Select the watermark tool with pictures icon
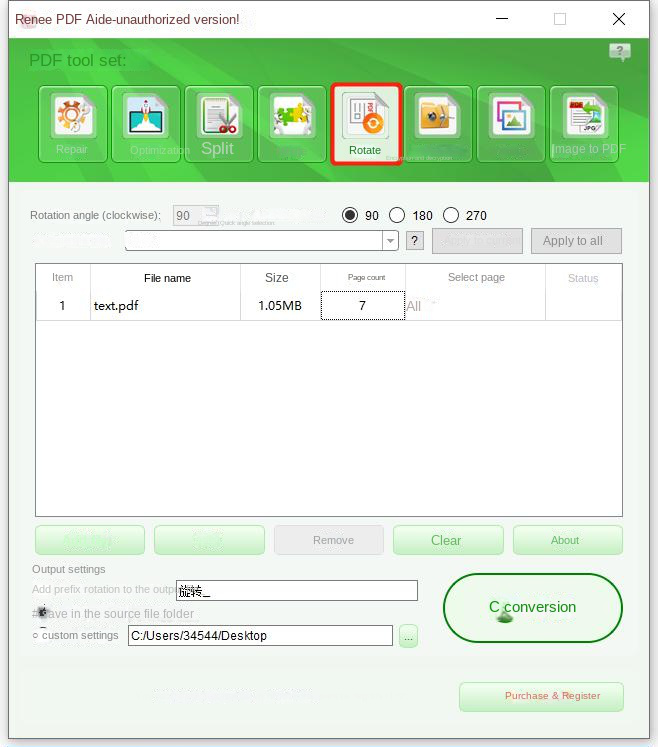The image size is (658, 747). 511,124
